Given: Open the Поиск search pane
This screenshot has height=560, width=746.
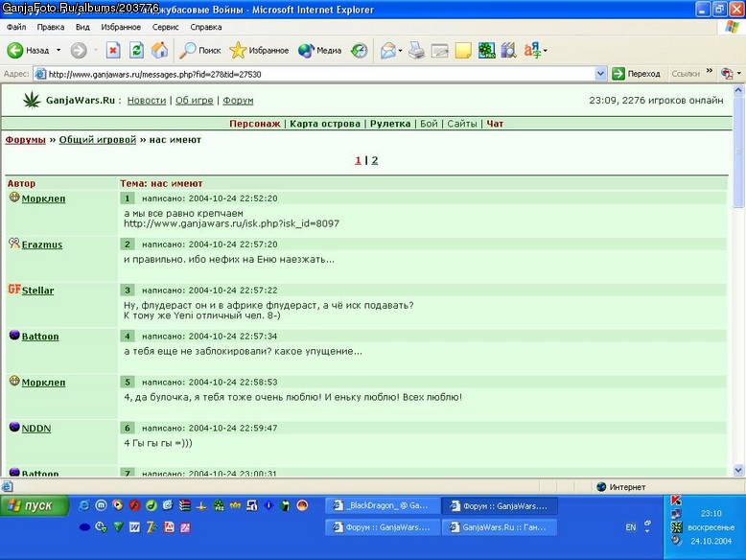Looking at the screenshot, I should (x=199, y=50).
